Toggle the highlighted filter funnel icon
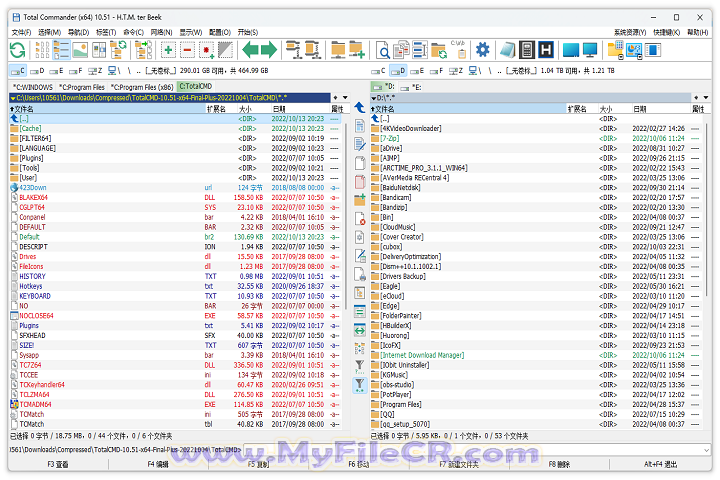 pyautogui.click(x=360, y=385)
